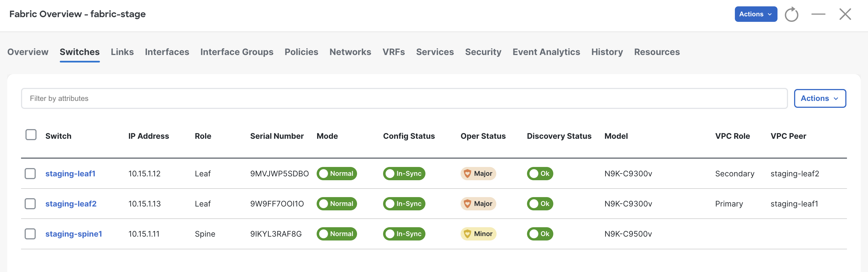Switch to the Policies tab
This screenshot has height=272, width=868.
[301, 52]
